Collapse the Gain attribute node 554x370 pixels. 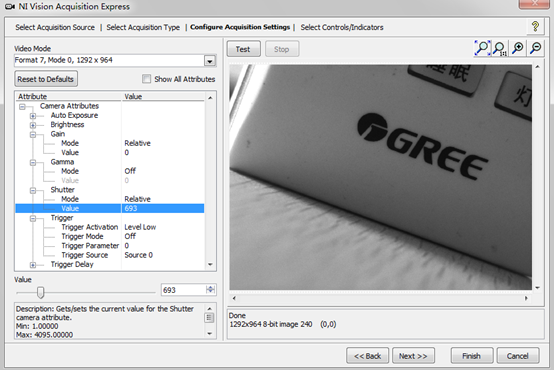point(33,134)
